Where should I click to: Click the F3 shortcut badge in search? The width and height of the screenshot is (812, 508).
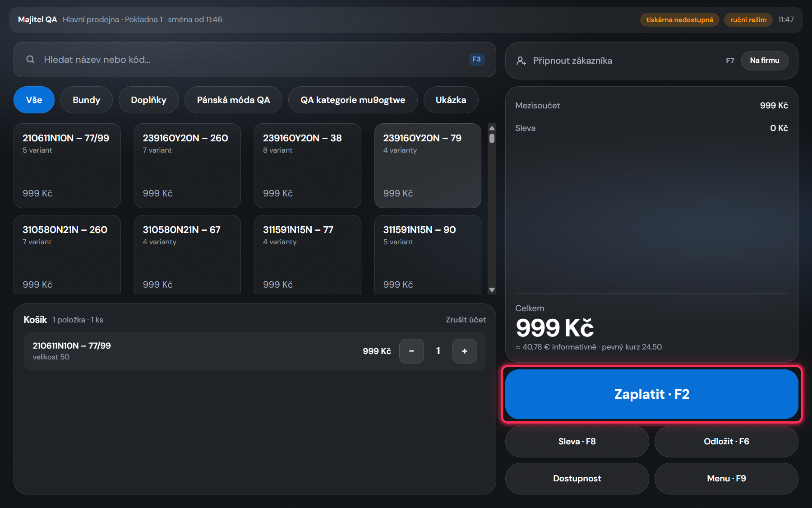476,59
